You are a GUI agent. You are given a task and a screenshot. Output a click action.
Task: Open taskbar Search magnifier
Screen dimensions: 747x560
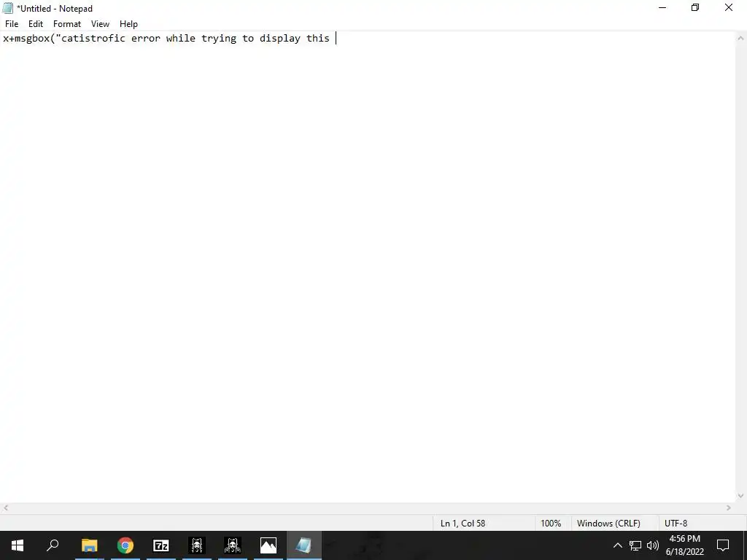point(53,545)
